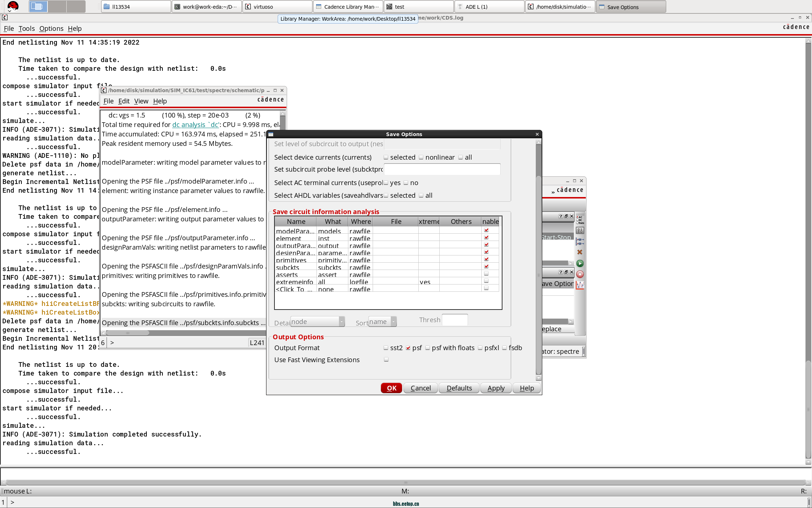
Task: Undock the ADE outputs pane
Action: 566,272
